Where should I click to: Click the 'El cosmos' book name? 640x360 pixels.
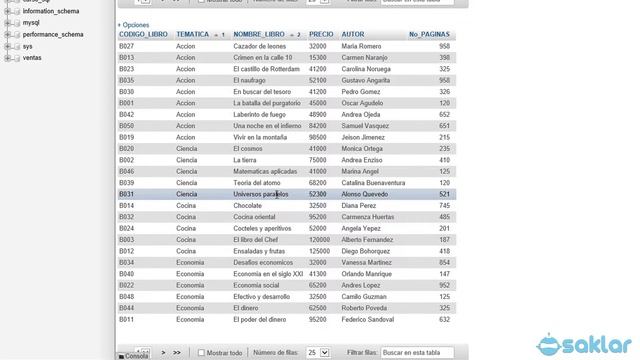point(248,149)
